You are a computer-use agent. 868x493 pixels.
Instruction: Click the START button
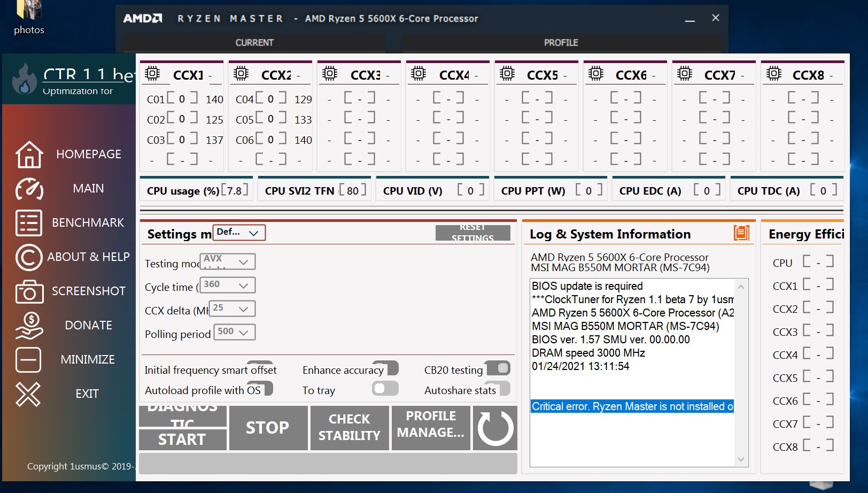click(x=183, y=440)
